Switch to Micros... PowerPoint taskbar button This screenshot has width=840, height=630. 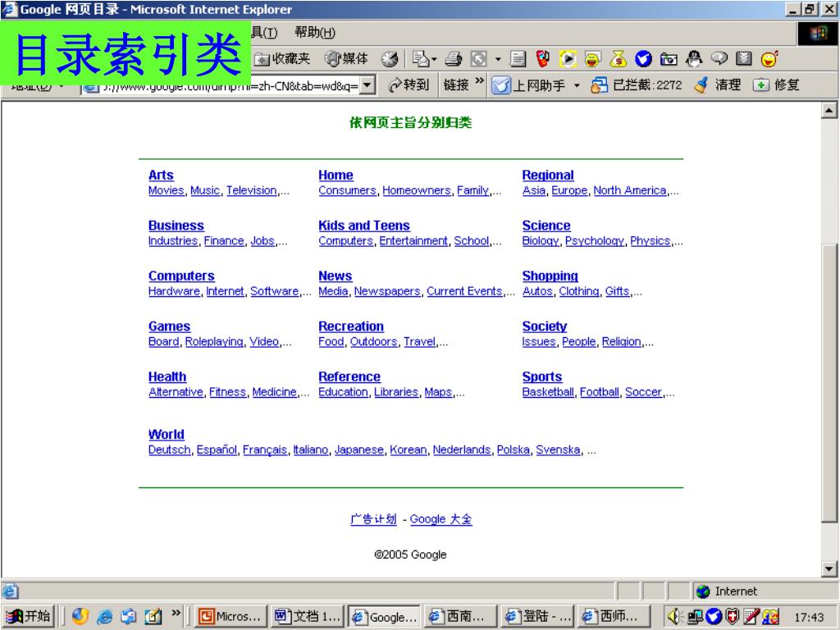pyautogui.click(x=231, y=617)
